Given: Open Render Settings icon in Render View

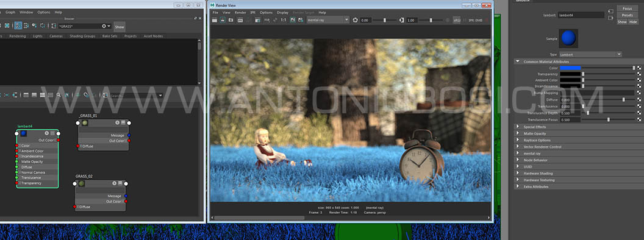Looking at the screenshot, I should tap(257, 19).
